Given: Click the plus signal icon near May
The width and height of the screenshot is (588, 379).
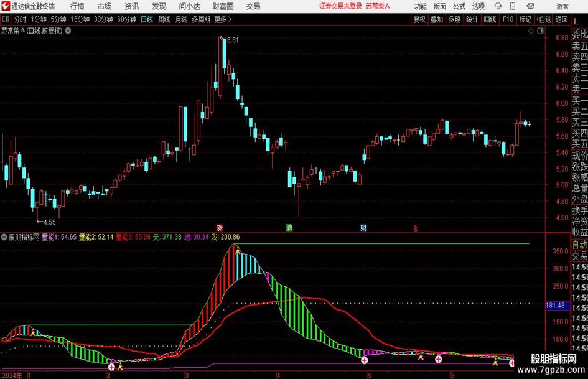Looking at the screenshot, I should [x=364, y=360].
